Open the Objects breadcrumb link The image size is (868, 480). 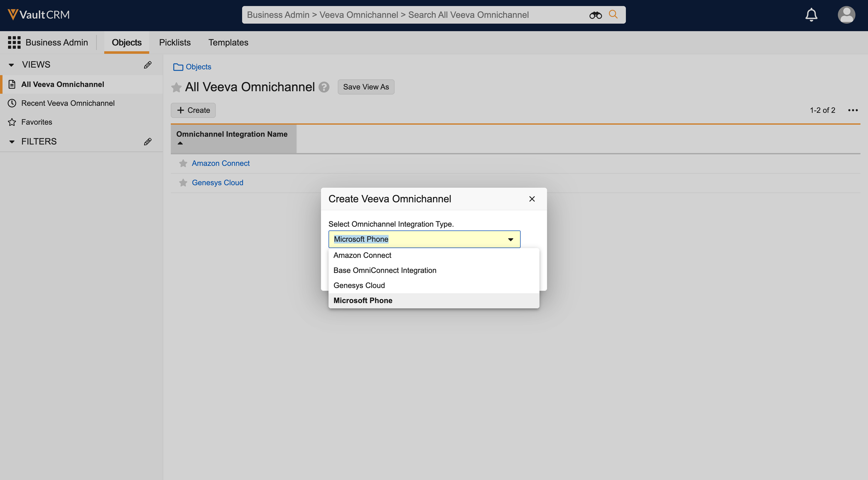click(198, 67)
